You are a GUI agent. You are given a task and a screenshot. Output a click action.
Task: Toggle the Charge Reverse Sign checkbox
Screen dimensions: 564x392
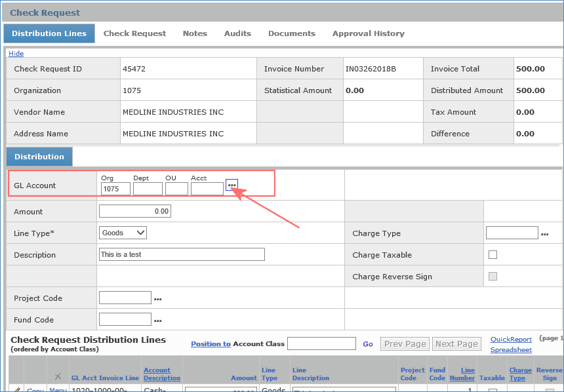(x=493, y=277)
